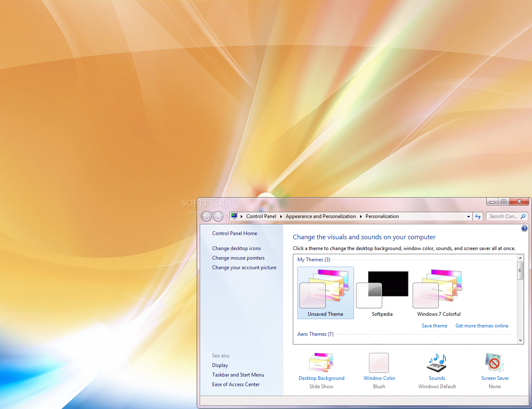Open Ease of Access Center link
The image size is (532, 409).
point(236,384)
